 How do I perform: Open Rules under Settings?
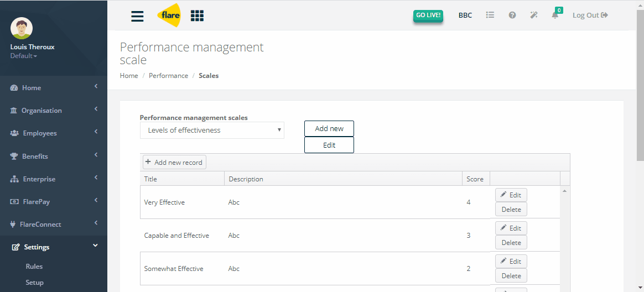pyautogui.click(x=34, y=267)
